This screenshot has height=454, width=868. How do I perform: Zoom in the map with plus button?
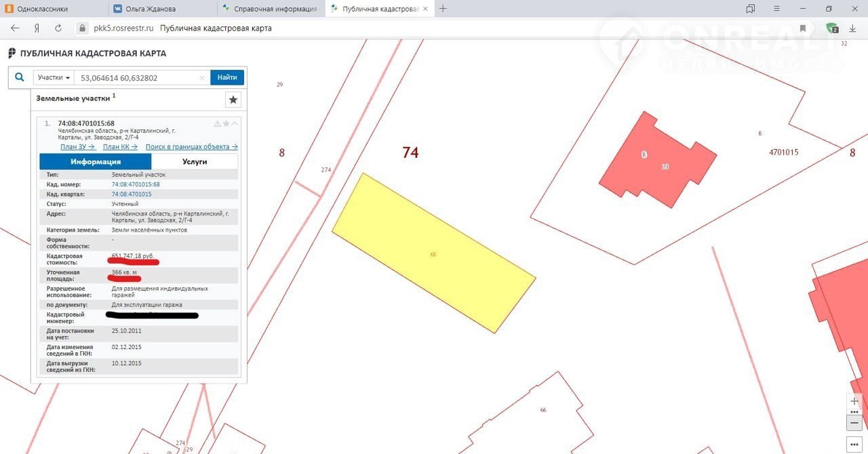pos(854,401)
